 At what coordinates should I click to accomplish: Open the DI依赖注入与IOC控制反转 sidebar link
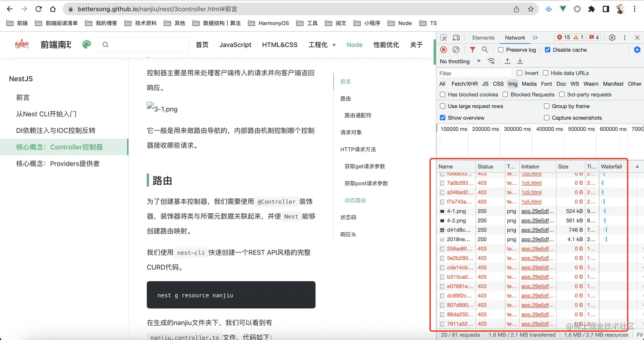pyautogui.click(x=56, y=131)
